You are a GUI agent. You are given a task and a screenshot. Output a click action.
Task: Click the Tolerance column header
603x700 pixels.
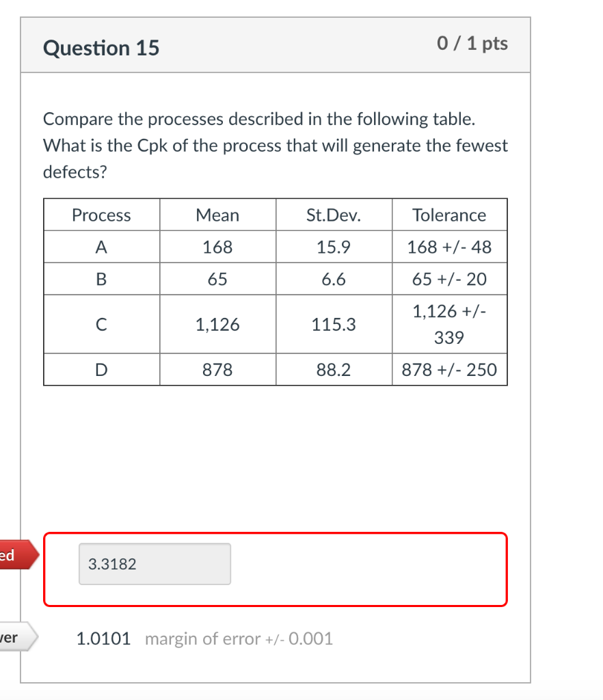pyautogui.click(x=449, y=215)
